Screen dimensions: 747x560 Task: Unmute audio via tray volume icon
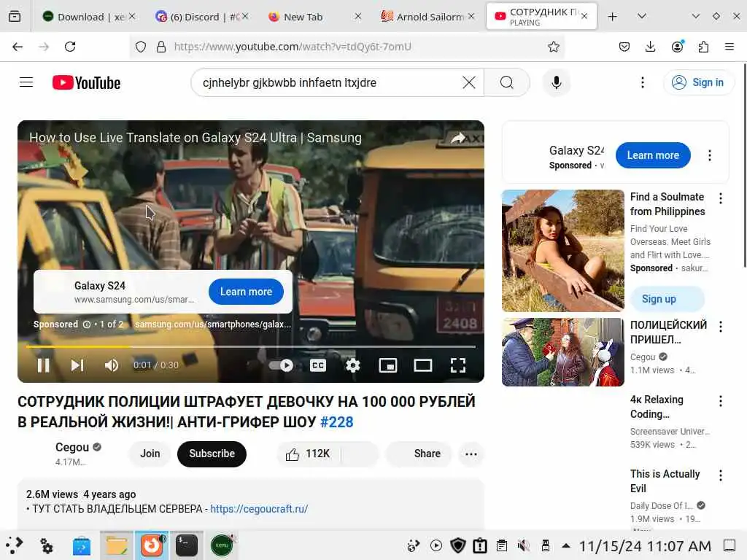[524, 545]
